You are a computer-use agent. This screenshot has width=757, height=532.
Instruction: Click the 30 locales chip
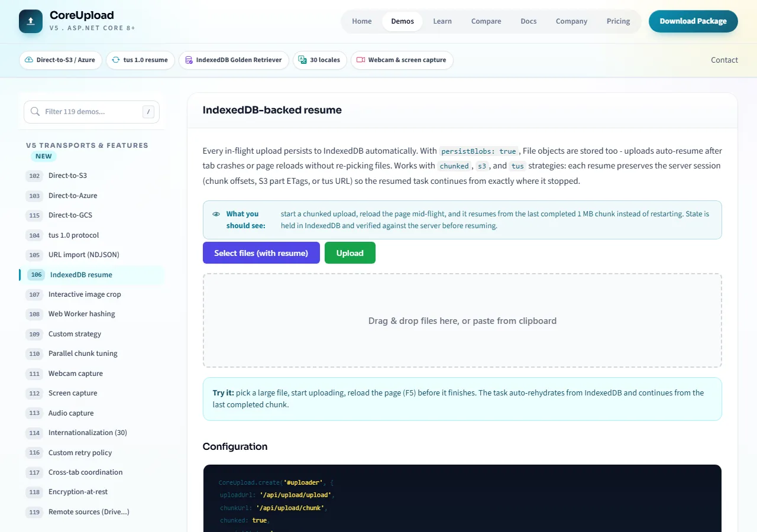[x=320, y=60]
